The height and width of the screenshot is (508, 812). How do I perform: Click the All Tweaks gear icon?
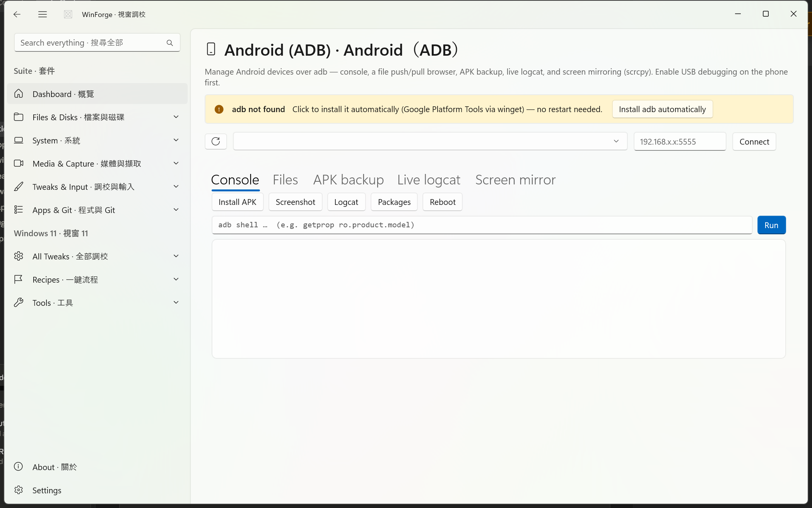coord(19,256)
